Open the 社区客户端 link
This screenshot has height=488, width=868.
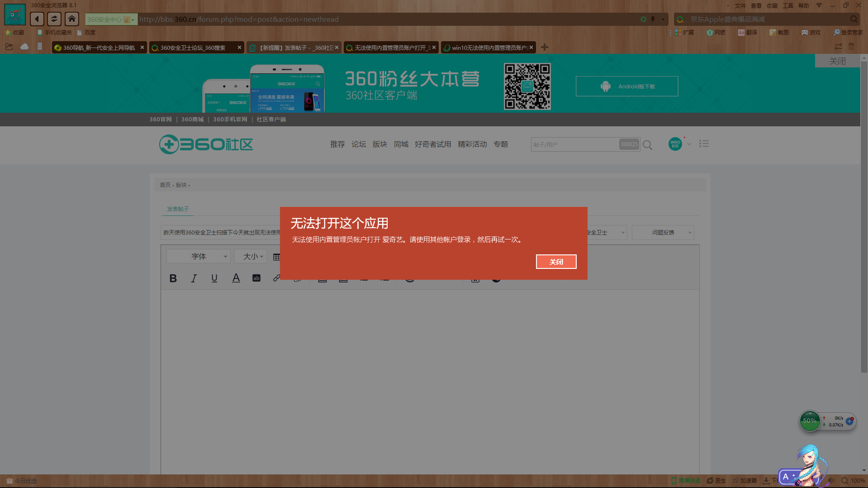click(271, 120)
